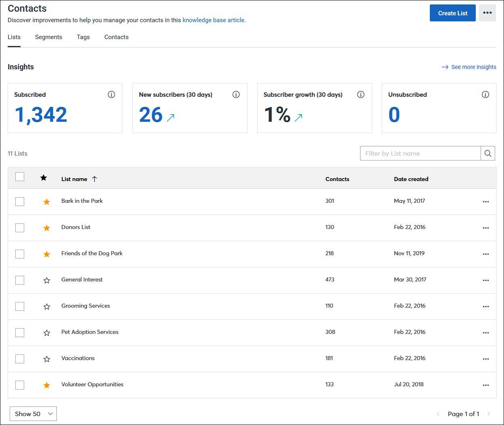Unstar the Volunteer Opportunities list

point(47,385)
